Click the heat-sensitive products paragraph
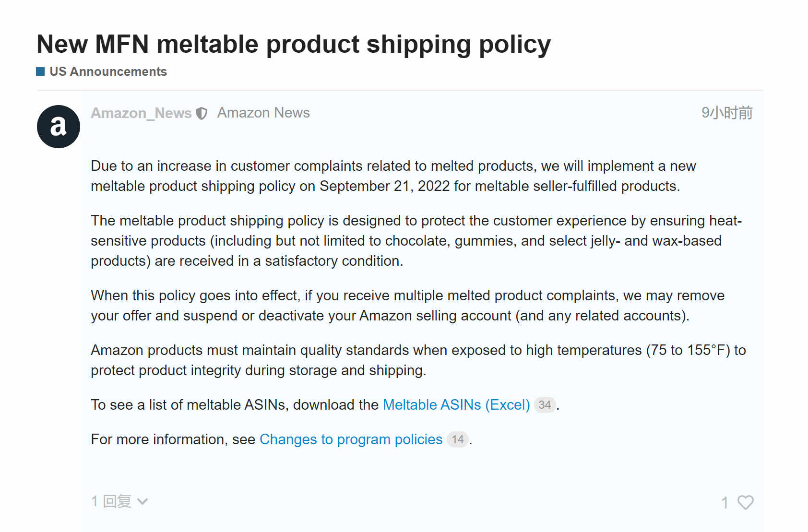The image size is (808, 532). (x=416, y=241)
